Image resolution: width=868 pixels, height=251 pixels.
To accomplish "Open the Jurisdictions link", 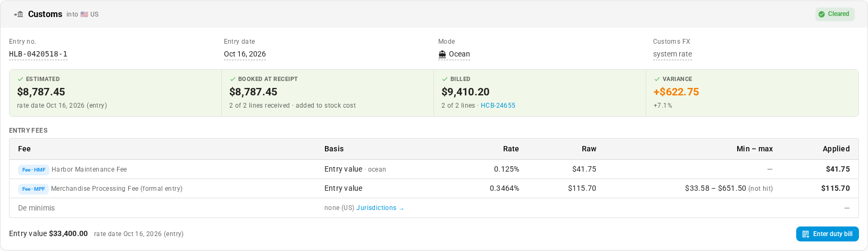I will coord(380,208).
